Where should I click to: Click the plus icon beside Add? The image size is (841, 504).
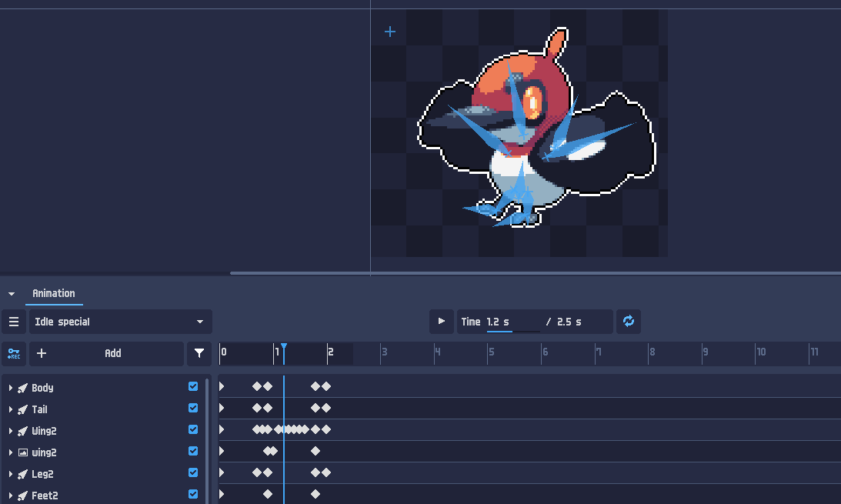[x=42, y=353]
